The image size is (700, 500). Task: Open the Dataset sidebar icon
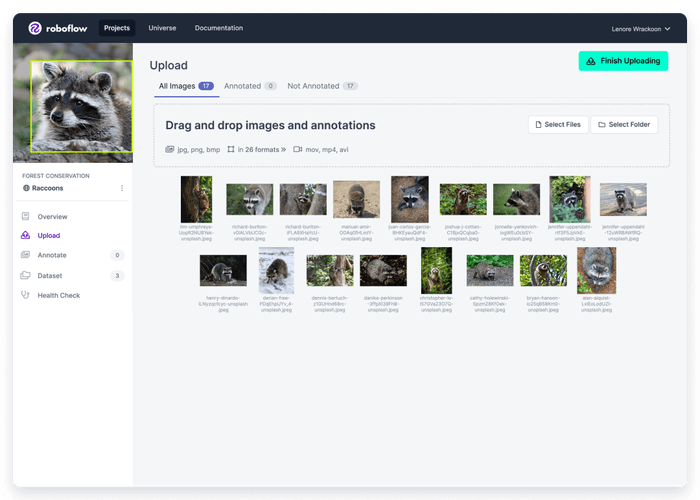tap(26, 276)
